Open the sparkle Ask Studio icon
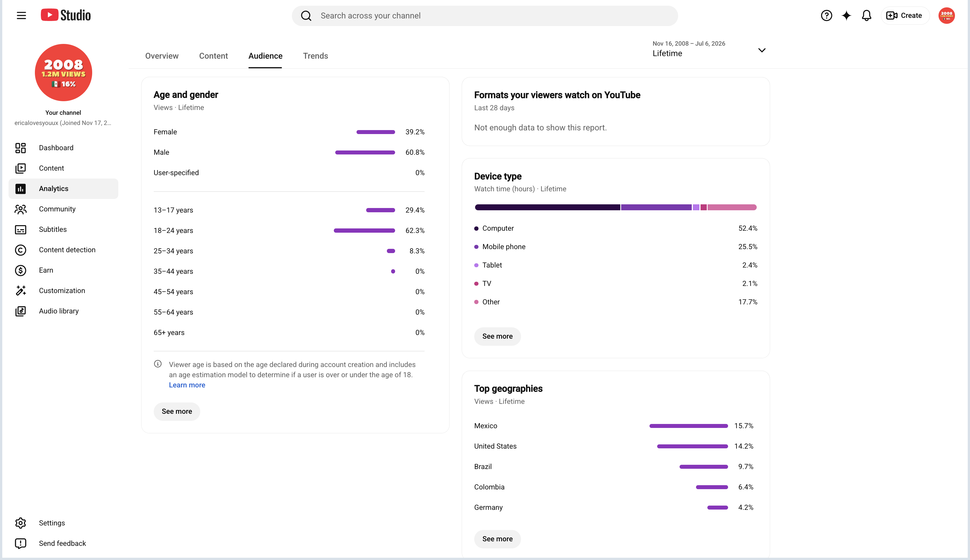Viewport: 970px width, 560px height. pos(846,15)
